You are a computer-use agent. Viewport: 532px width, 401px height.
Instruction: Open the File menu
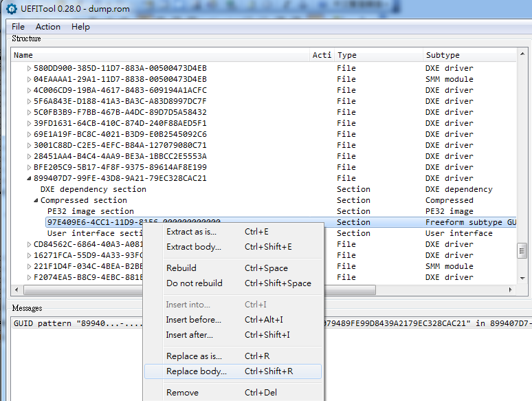coord(18,27)
